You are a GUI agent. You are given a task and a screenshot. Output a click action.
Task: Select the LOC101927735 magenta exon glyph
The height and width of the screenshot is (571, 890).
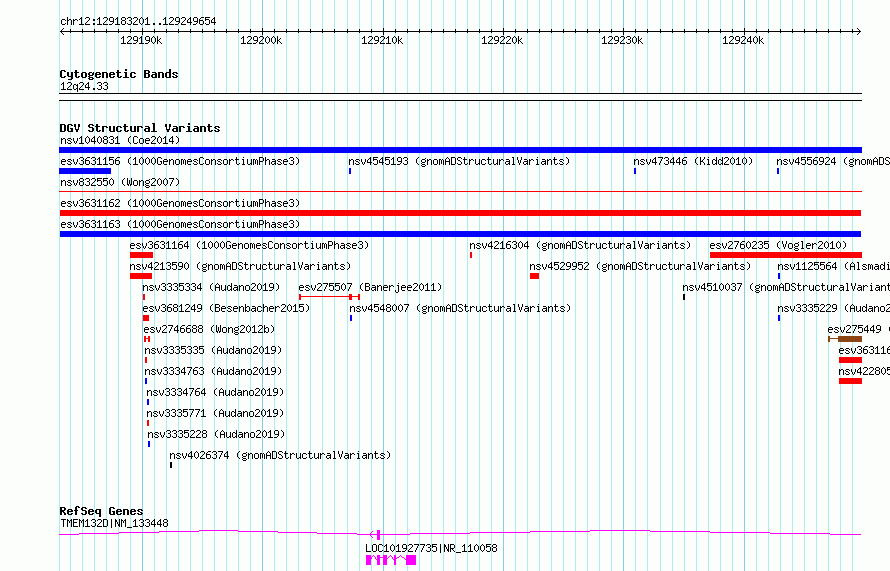391,560
